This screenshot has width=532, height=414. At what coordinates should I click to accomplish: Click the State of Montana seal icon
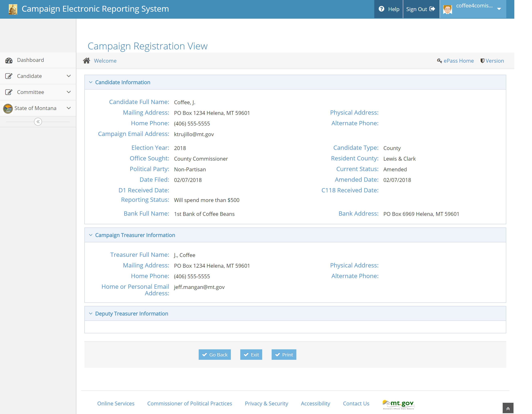coord(8,108)
